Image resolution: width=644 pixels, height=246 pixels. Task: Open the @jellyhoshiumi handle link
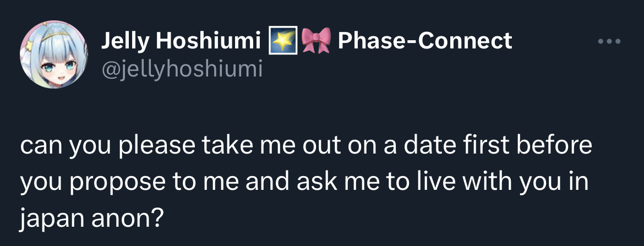(182, 69)
